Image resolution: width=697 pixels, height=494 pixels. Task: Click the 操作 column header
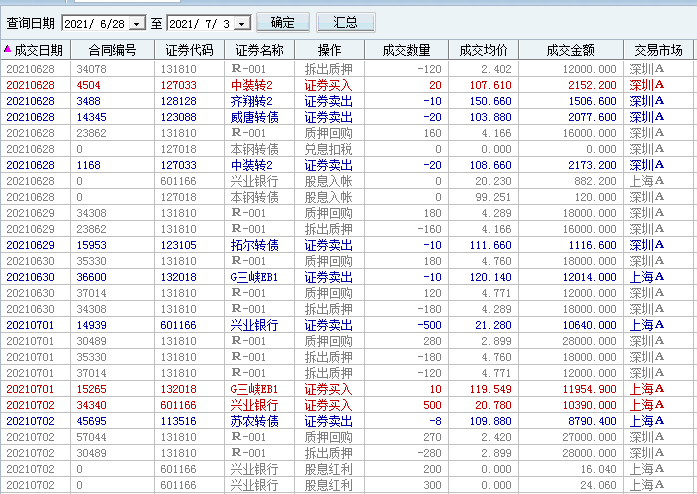[329, 50]
